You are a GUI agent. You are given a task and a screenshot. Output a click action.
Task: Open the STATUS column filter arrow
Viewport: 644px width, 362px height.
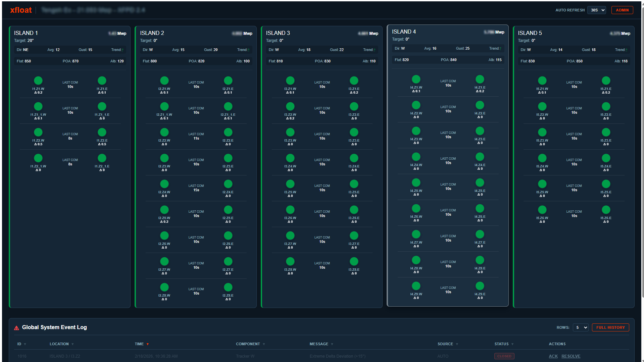point(512,344)
